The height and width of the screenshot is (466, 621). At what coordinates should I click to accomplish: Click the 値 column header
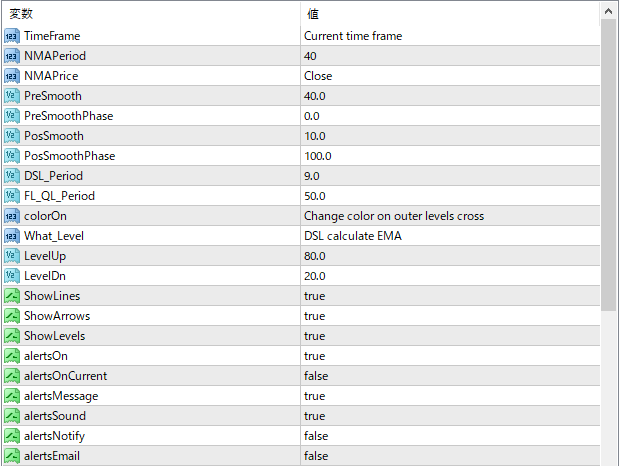coord(450,14)
